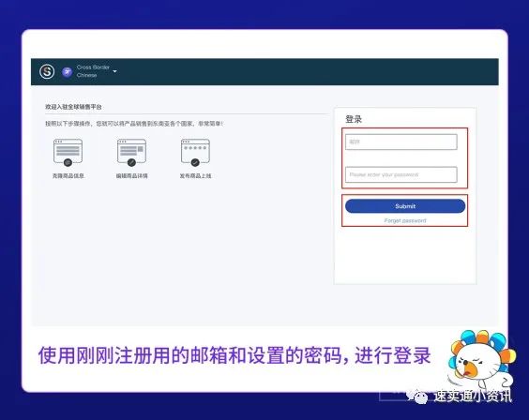Click the 发布商品上线 step icon
529x420 pixels.
coord(195,153)
